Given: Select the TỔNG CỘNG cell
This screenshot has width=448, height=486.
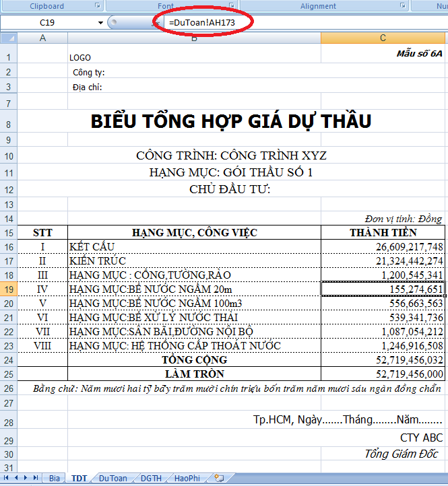Looking at the screenshot, I should click(x=194, y=360).
